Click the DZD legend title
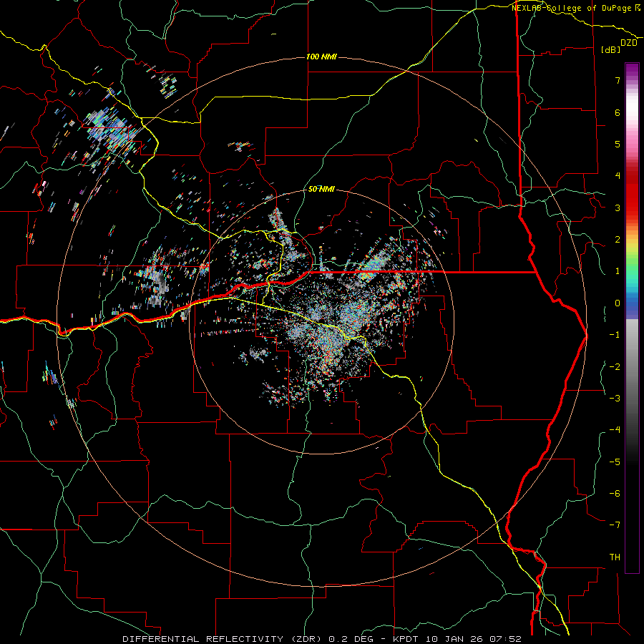The width and height of the screenshot is (644, 644). click(628, 43)
